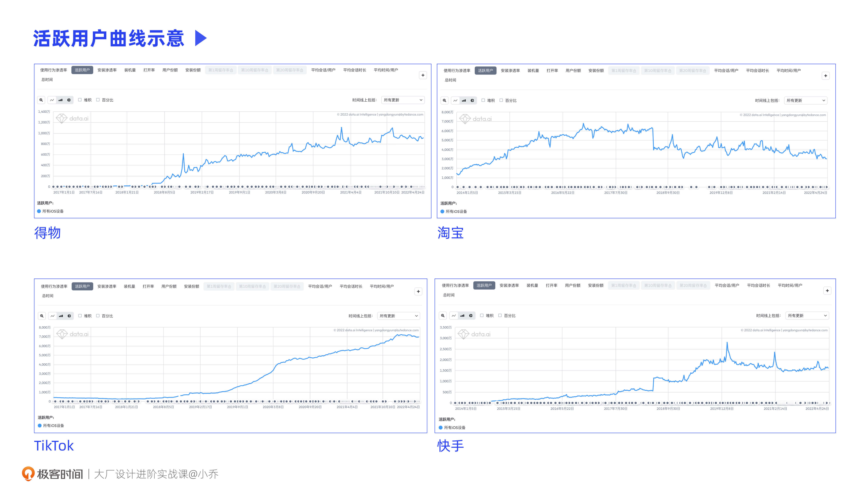Click plus button in 快手 panel

pos(827,291)
